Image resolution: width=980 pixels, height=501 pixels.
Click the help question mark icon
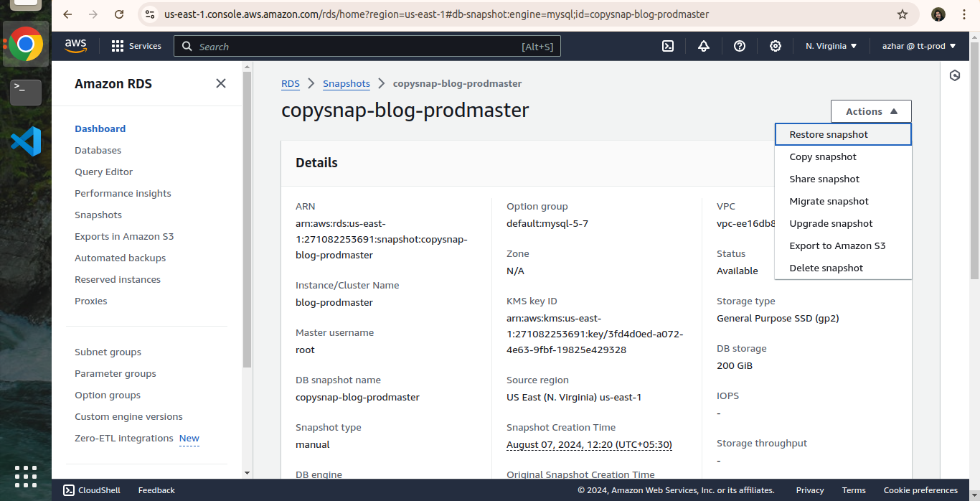[x=740, y=46]
